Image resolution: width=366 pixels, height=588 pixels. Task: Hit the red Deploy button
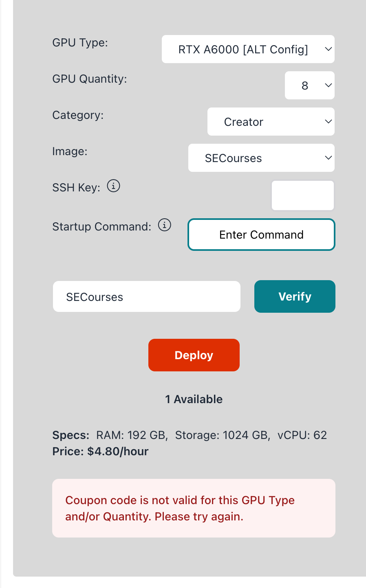[194, 355]
